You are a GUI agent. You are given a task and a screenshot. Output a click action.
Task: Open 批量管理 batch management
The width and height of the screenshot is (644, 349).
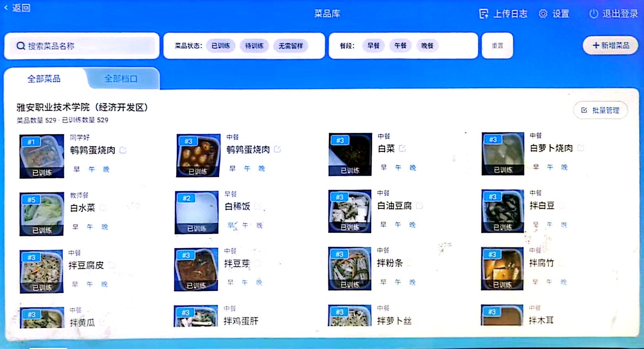coord(600,110)
